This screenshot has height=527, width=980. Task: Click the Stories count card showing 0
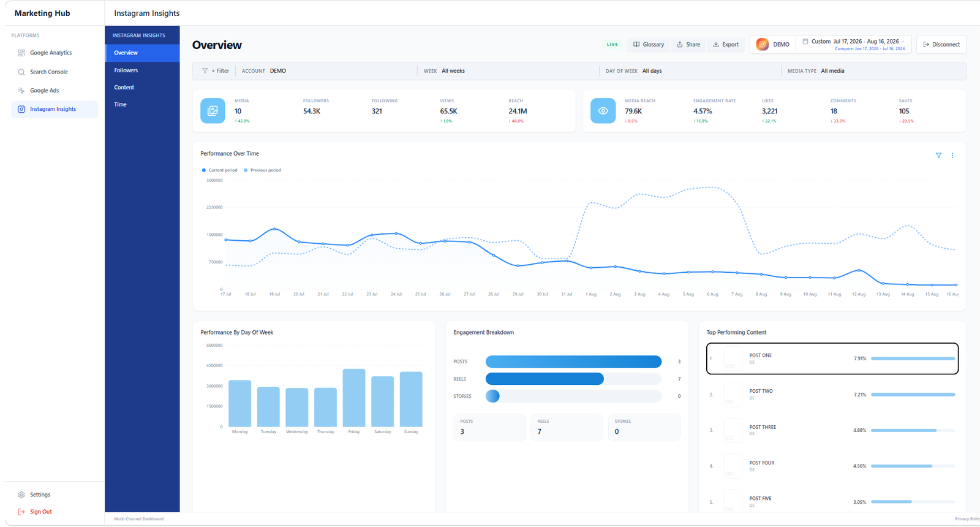[x=644, y=427]
